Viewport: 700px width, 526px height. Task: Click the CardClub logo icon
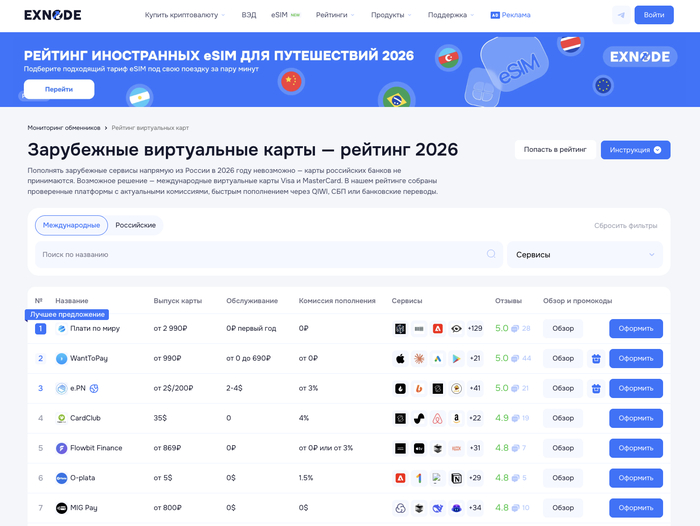tap(62, 418)
